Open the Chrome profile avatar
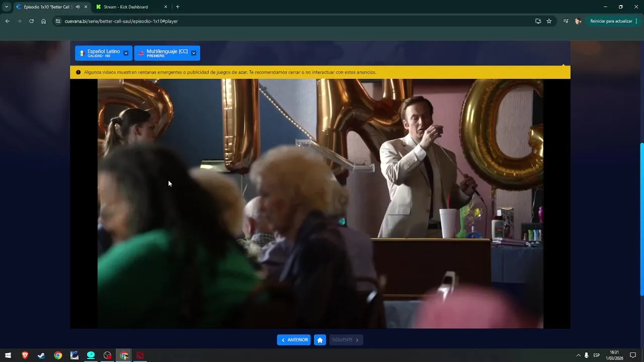Viewport: 644px width, 362px height. pos(578,21)
